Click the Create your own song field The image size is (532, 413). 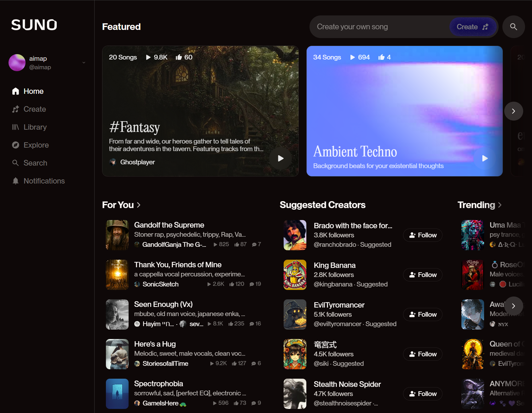[x=378, y=27]
